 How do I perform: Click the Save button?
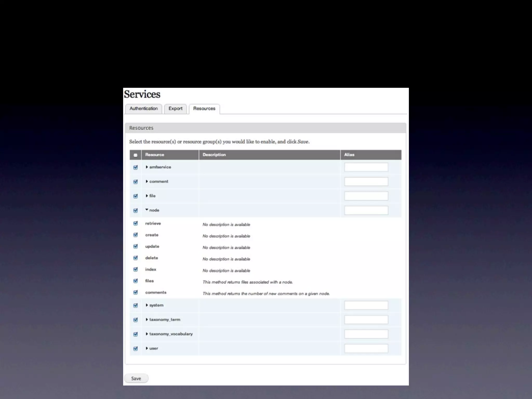[x=136, y=378]
